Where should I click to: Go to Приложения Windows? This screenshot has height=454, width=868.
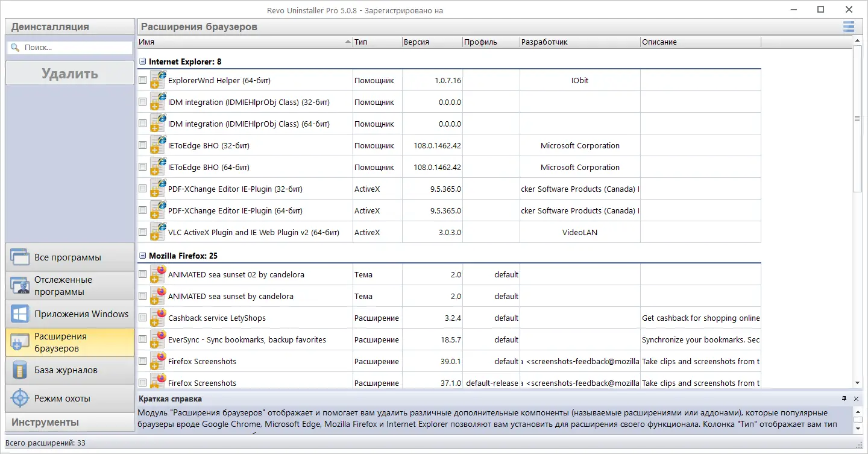(x=70, y=314)
